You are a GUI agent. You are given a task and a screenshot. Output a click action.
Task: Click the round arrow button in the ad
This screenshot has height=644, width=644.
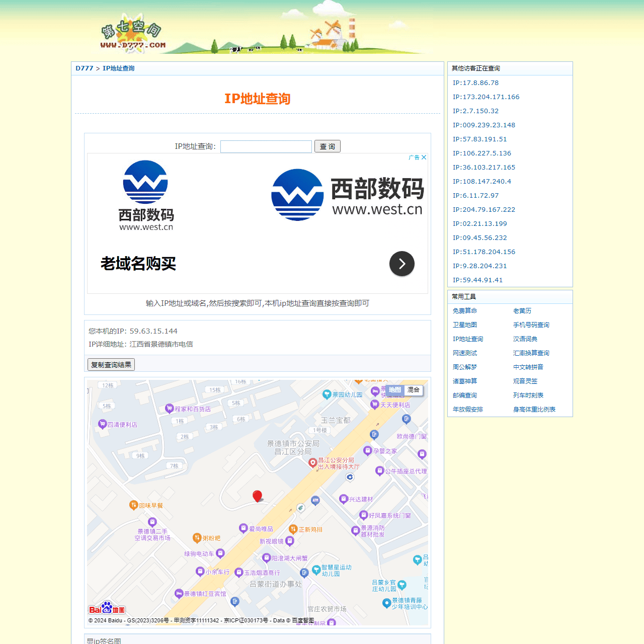coord(402,264)
